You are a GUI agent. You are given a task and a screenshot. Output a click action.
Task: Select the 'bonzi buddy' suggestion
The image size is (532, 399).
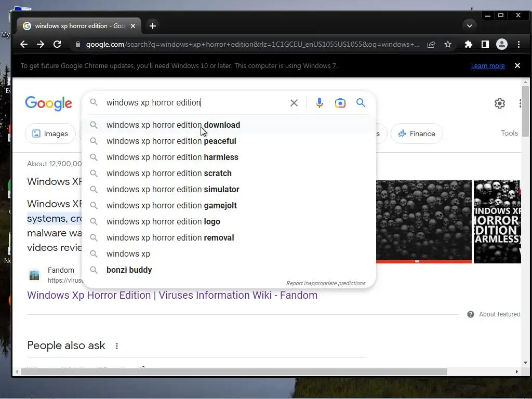click(x=229, y=270)
